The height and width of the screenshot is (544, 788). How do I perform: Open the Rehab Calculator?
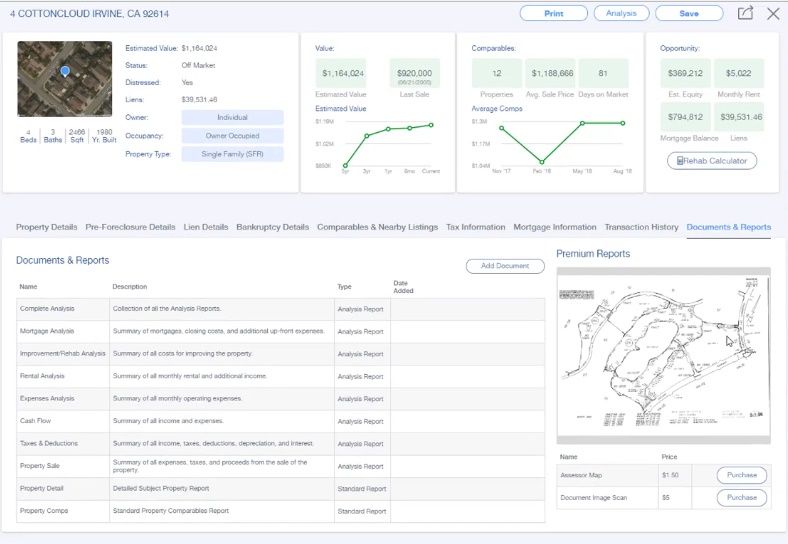712,160
